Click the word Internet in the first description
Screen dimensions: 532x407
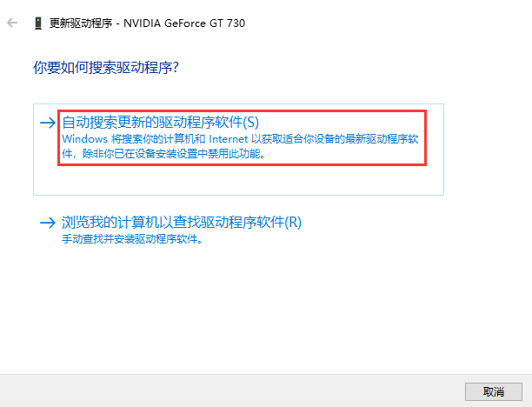(229, 139)
